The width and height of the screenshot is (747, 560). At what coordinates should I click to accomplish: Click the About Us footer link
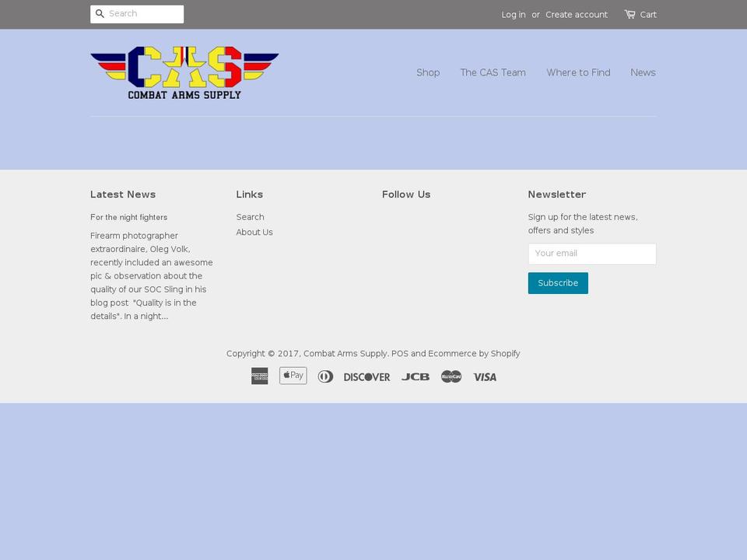(x=254, y=232)
